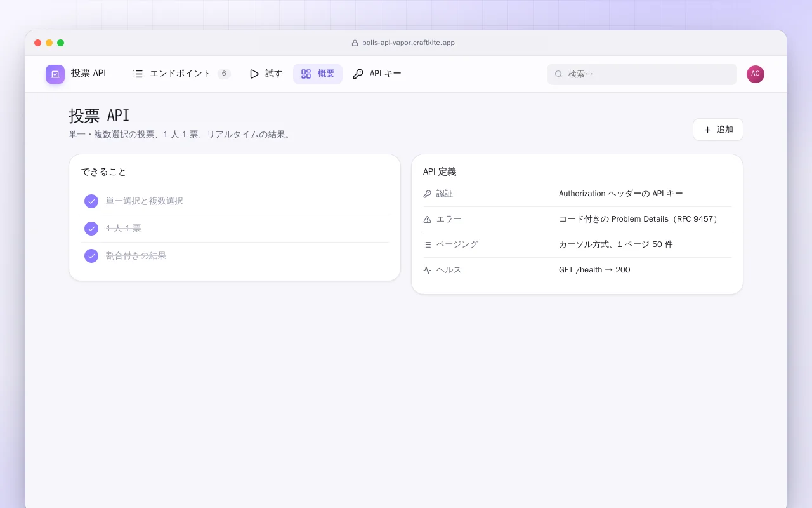Click the 単一選択と複数選択 item text
Screen dimensions: 812x508
145,201
